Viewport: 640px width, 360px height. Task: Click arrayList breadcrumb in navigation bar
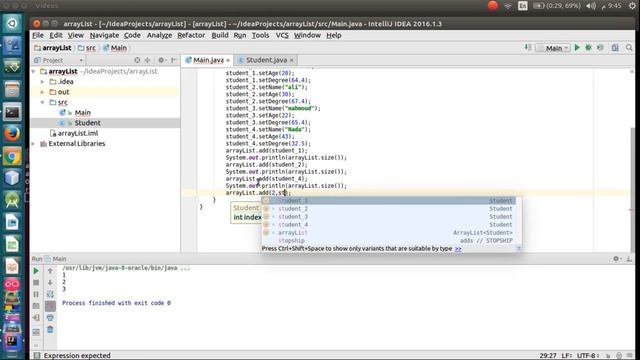coord(53,48)
